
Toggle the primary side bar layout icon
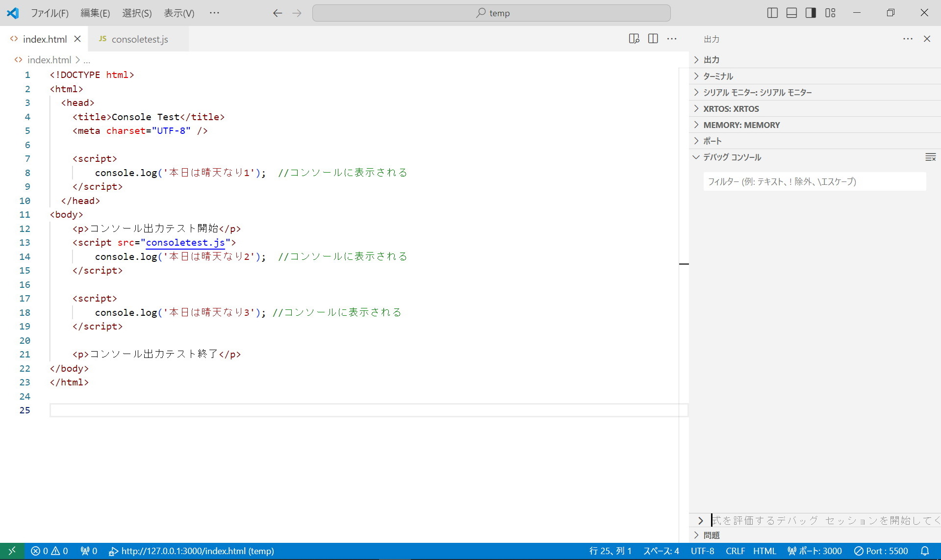point(772,13)
